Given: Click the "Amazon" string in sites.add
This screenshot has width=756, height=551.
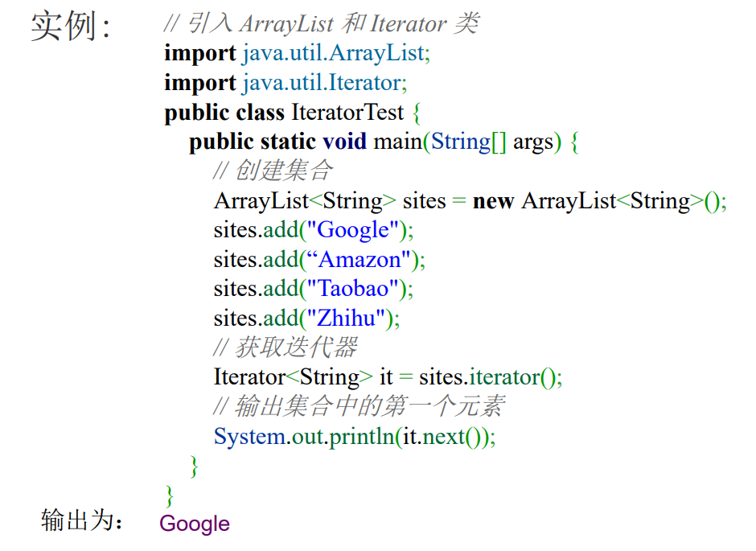Looking at the screenshot, I should pyautogui.click(x=359, y=260).
